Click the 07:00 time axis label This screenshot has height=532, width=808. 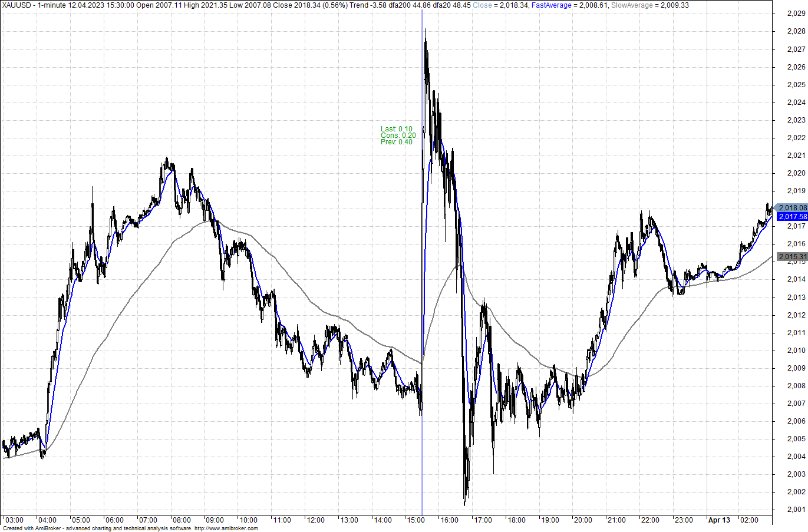click(148, 520)
